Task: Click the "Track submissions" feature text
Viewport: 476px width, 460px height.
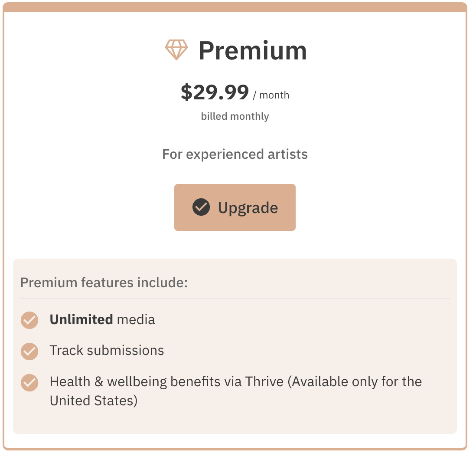Action: 107,350
